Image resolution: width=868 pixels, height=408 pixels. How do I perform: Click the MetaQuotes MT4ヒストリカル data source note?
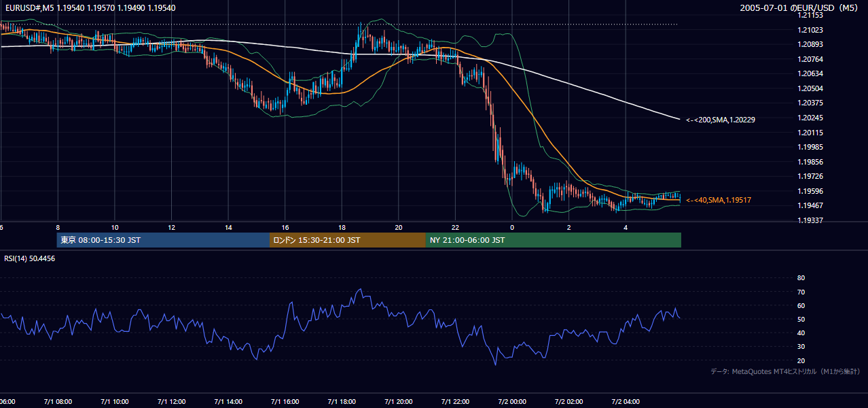click(786, 371)
